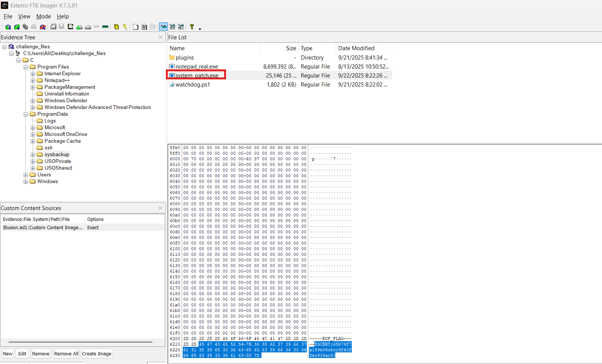The width and height of the screenshot is (602, 364).
Task: Open the File menu
Action: click(x=8, y=16)
